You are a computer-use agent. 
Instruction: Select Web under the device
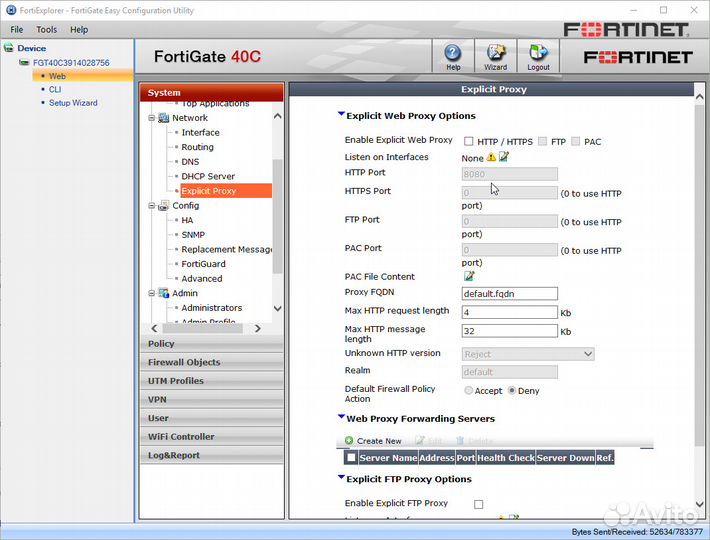[57, 76]
